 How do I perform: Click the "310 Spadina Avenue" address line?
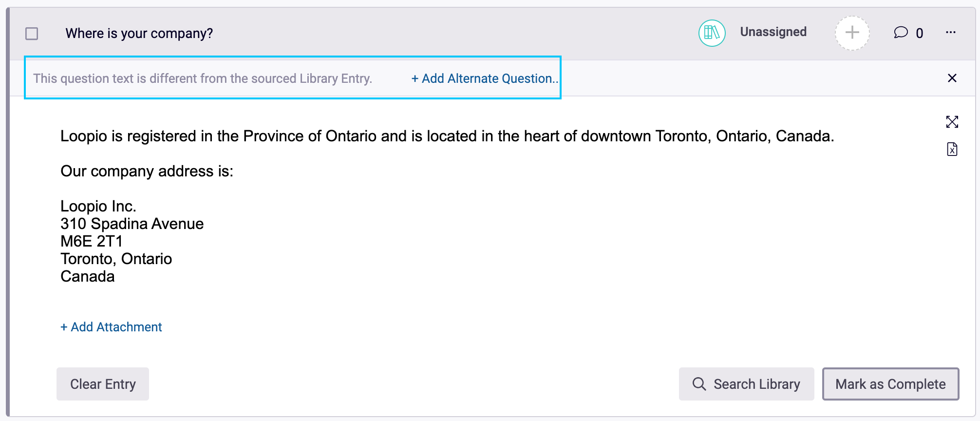coord(132,224)
